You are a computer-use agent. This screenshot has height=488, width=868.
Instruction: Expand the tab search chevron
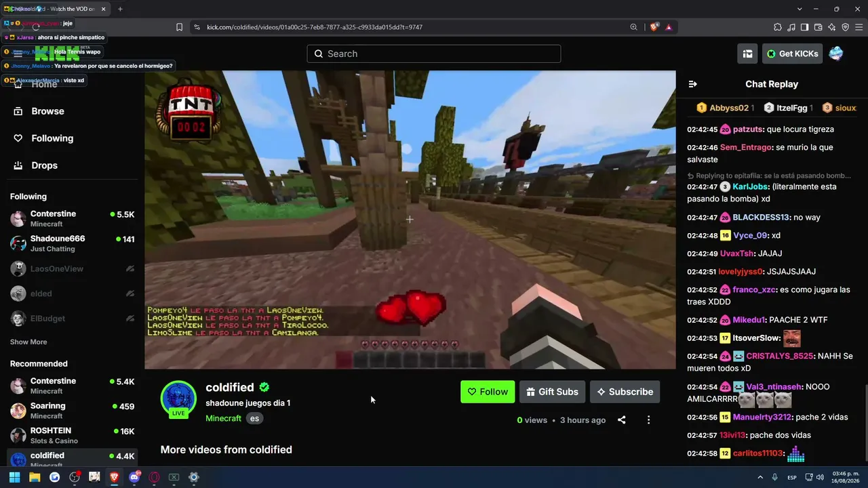[800, 9]
